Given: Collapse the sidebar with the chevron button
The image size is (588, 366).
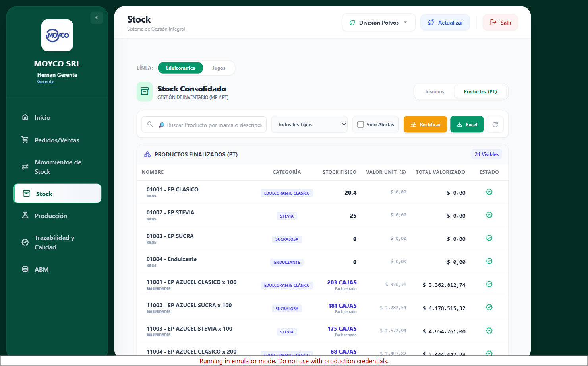Looking at the screenshot, I should pos(97,18).
